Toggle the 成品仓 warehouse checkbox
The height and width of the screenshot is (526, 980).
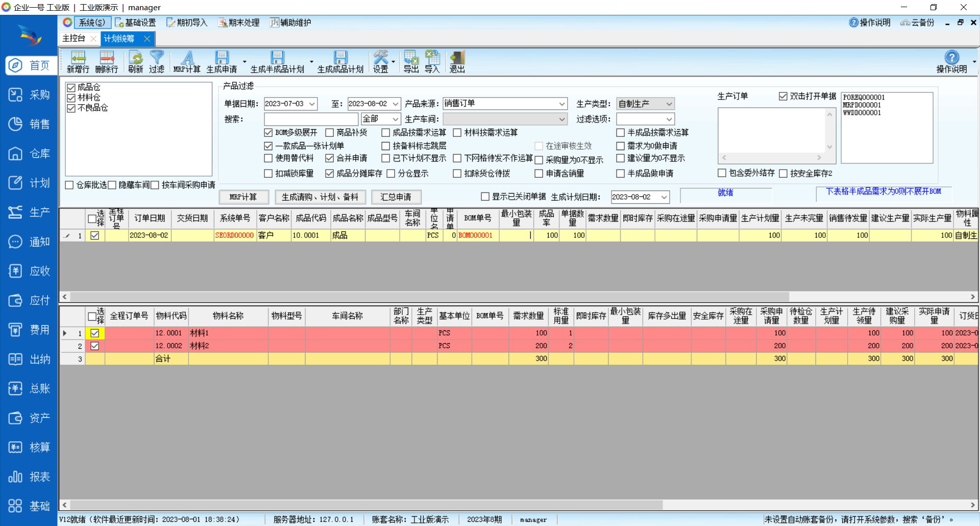(x=71, y=87)
